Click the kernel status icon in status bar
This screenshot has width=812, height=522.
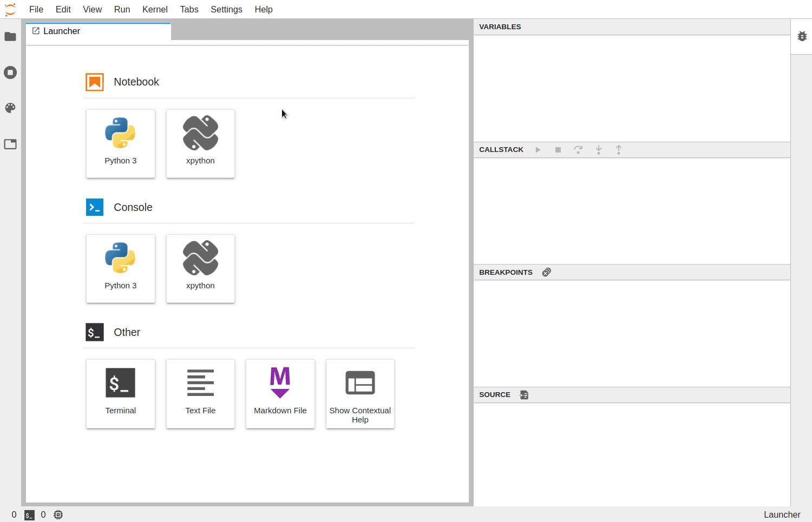tap(58, 514)
